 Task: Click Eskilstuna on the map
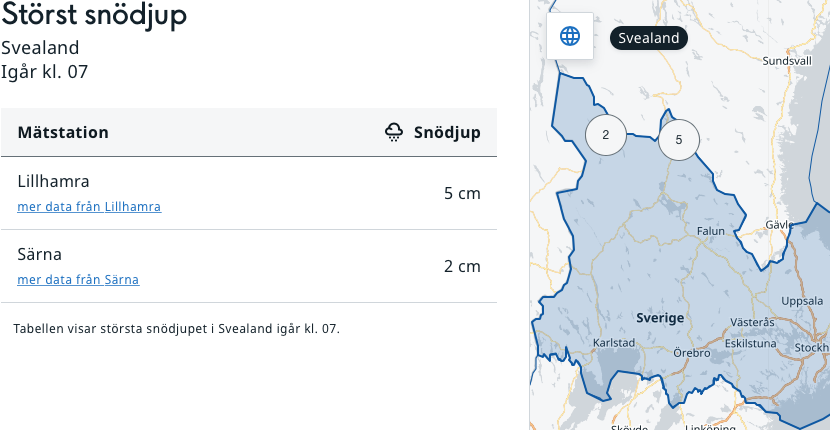point(757,342)
